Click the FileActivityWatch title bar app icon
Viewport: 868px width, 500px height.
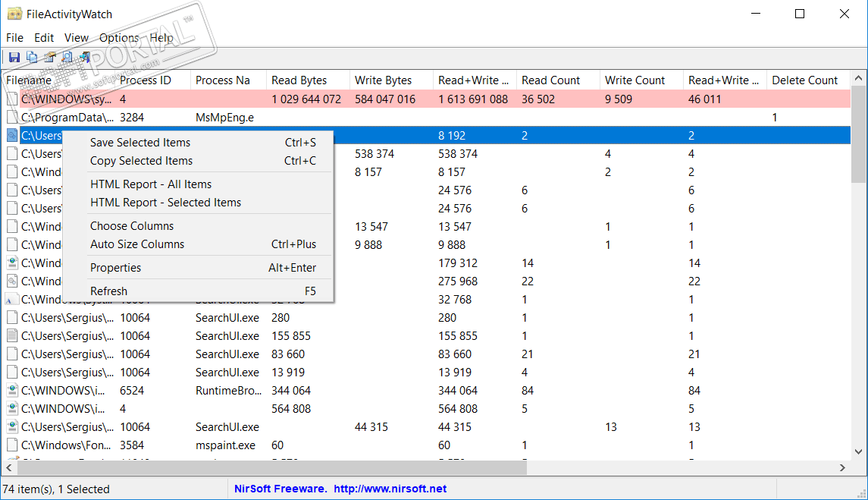[15, 14]
